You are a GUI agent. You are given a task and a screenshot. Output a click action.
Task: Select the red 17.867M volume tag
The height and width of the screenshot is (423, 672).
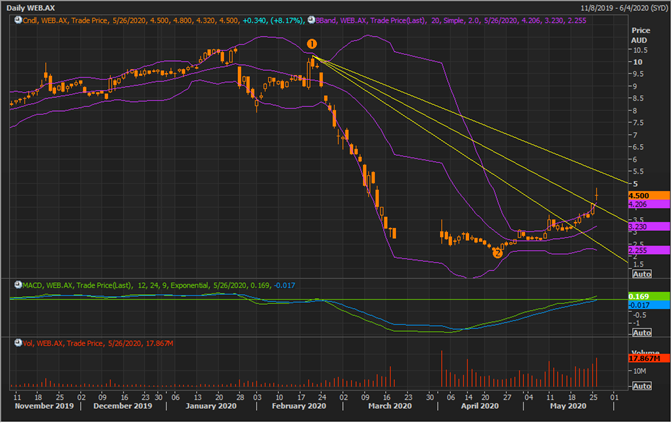coord(649,358)
